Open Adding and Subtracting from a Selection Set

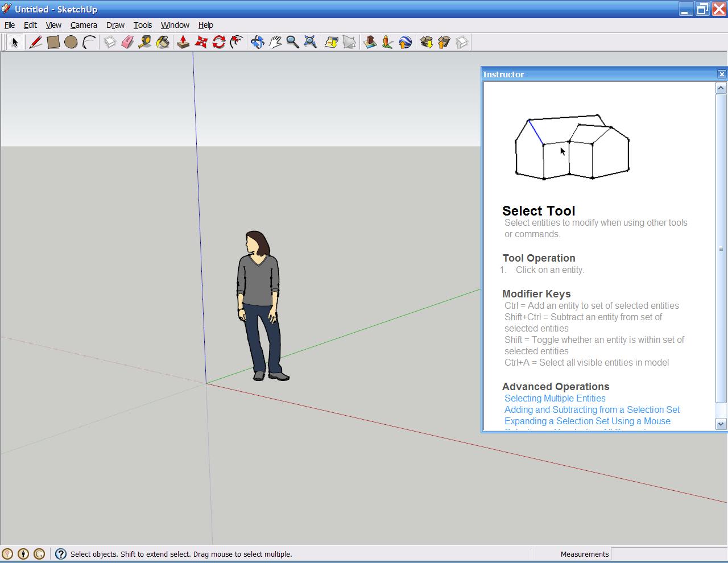[x=591, y=409]
